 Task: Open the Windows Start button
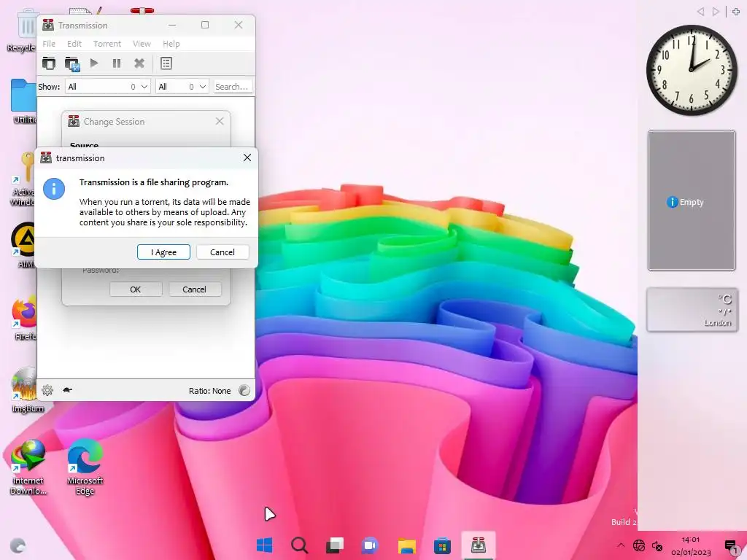(264, 545)
